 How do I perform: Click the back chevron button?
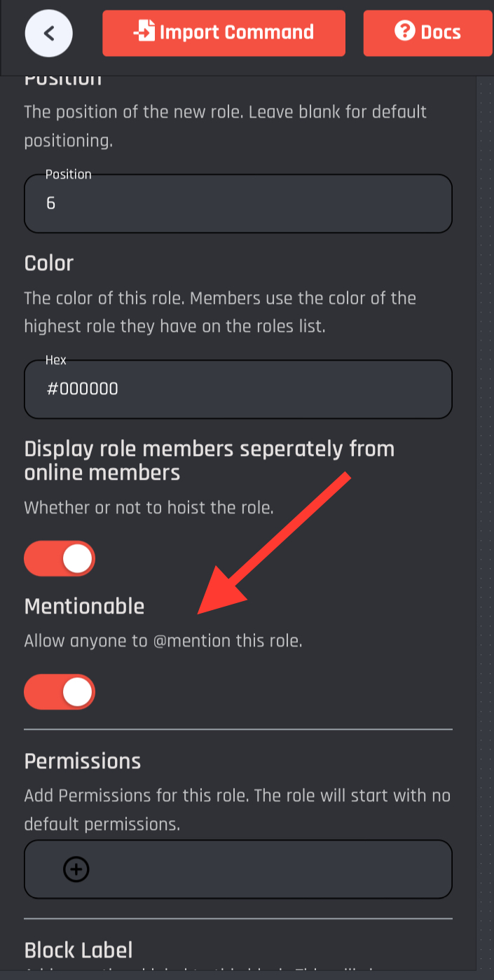(49, 32)
